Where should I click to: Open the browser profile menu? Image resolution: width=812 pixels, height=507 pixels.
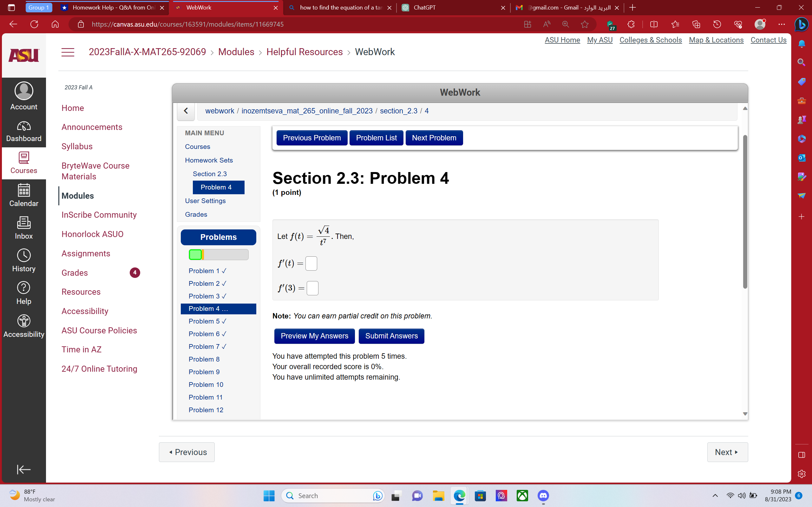click(x=760, y=24)
